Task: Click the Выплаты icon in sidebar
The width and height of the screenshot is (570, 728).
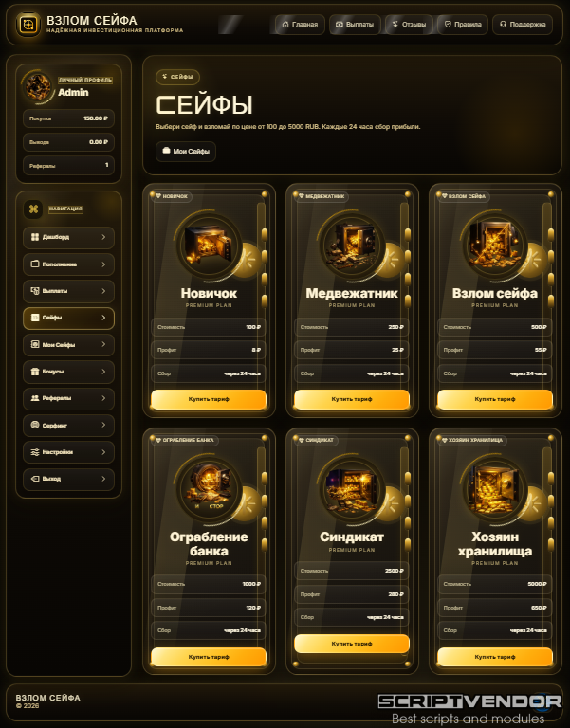Action: tap(35, 291)
